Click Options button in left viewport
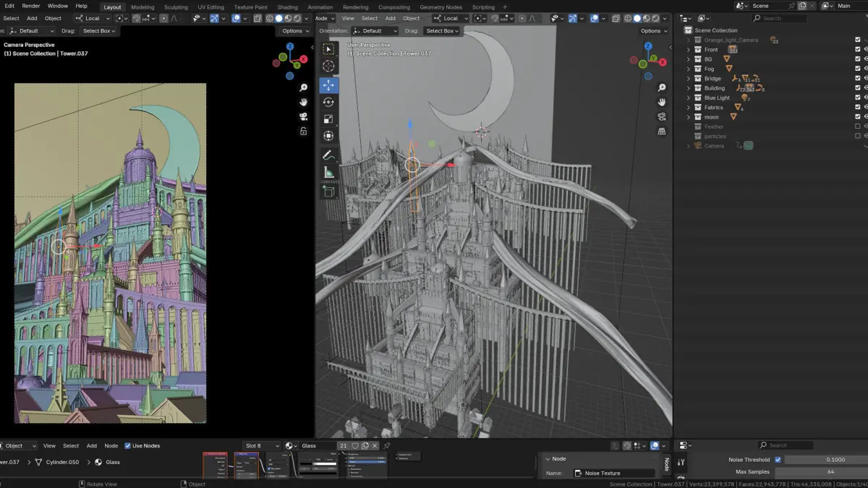 tap(295, 31)
